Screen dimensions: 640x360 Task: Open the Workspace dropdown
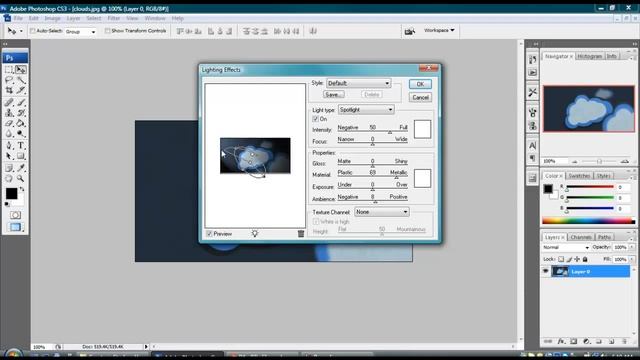point(439,30)
